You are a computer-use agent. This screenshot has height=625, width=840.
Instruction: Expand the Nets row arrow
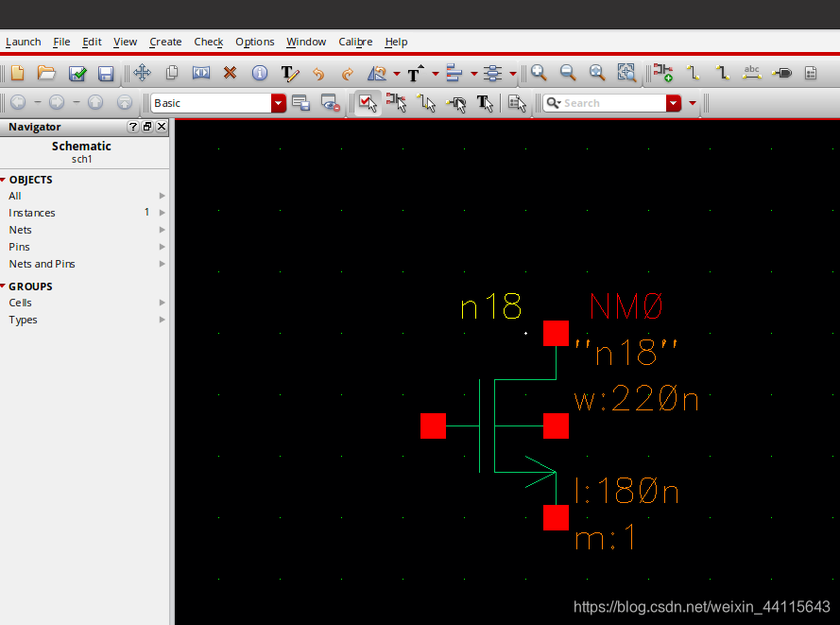coord(162,230)
